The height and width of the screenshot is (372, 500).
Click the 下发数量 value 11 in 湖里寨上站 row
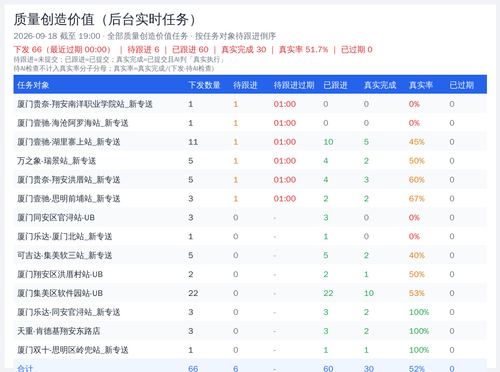pyautogui.click(x=193, y=142)
